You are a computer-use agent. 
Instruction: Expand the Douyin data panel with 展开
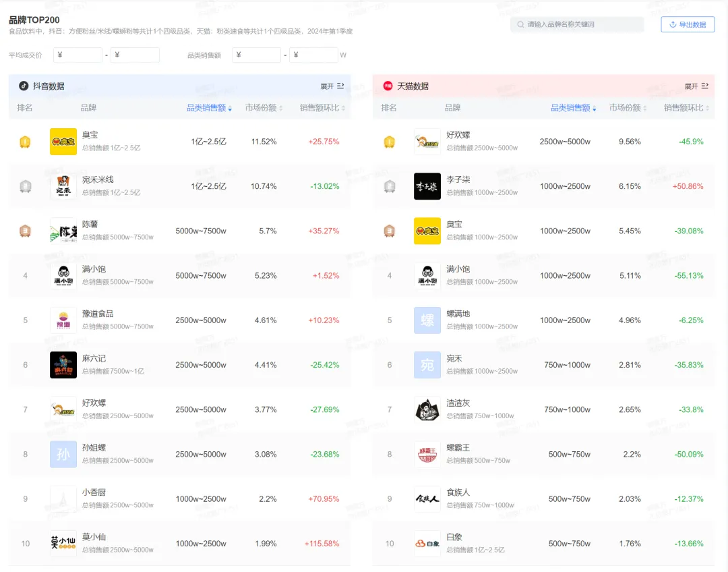coord(332,86)
